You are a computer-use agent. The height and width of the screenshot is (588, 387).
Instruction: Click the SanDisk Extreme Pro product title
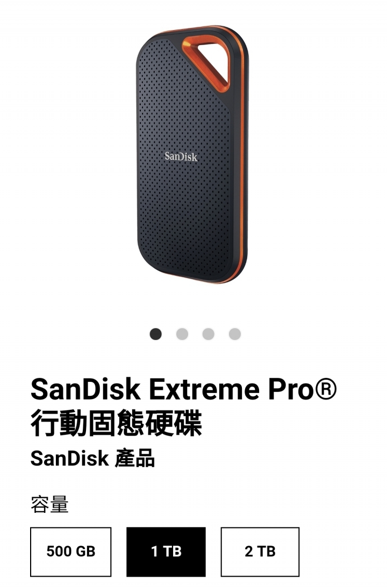(x=183, y=389)
